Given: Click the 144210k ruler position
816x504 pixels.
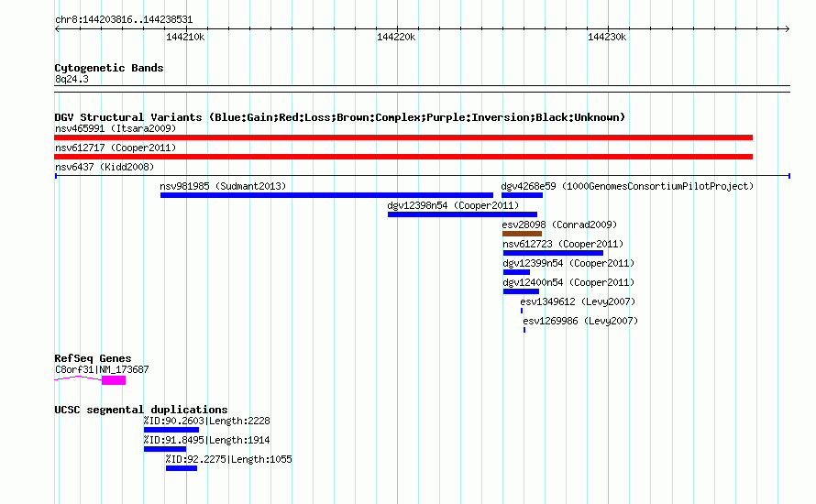Looking at the screenshot, I should (x=185, y=37).
